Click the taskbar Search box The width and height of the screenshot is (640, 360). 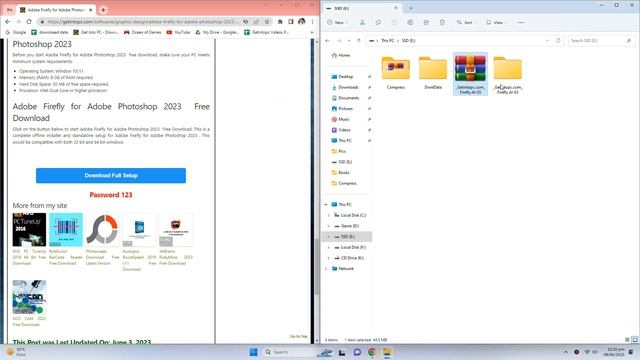click(291, 352)
